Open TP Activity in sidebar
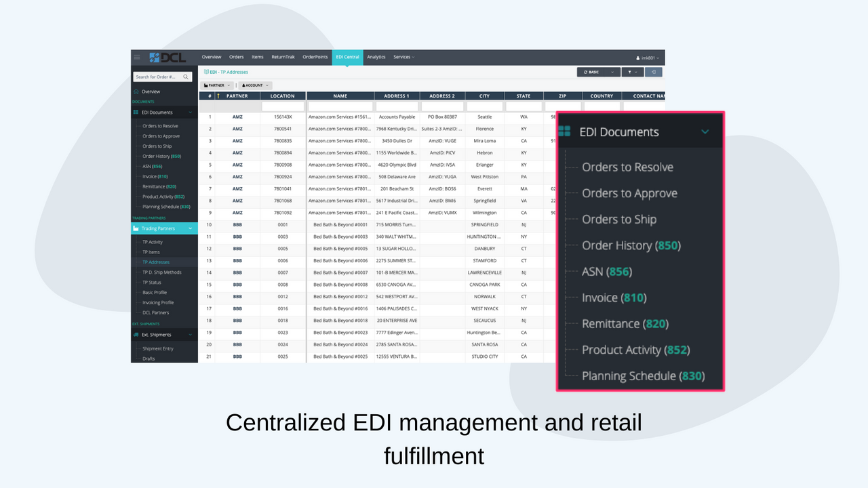This screenshot has height=488, width=868. [x=153, y=242]
